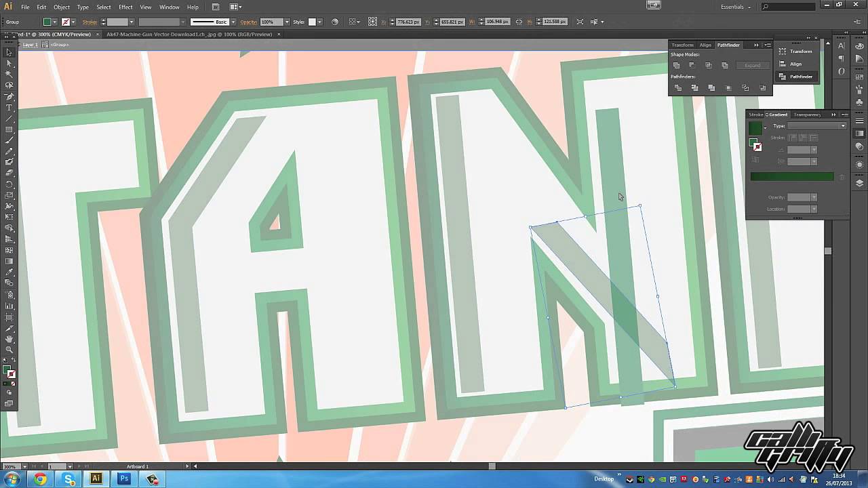This screenshot has width=868, height=488.
Task: Click the green gradient slider bar
Action: pos(791,177)
